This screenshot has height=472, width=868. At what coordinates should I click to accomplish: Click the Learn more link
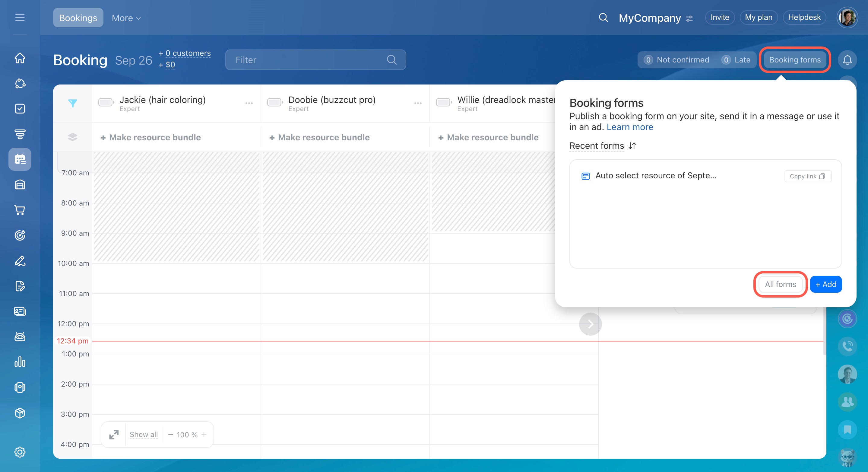click(629, 127)
